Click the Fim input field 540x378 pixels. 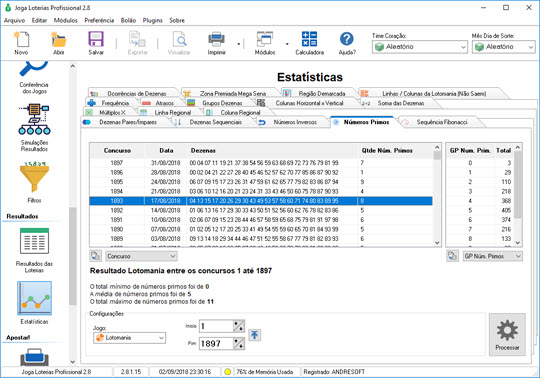[216, 344]
